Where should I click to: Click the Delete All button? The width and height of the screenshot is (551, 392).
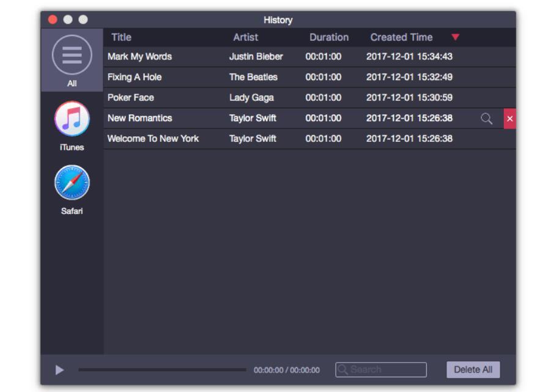pos(473,370)
